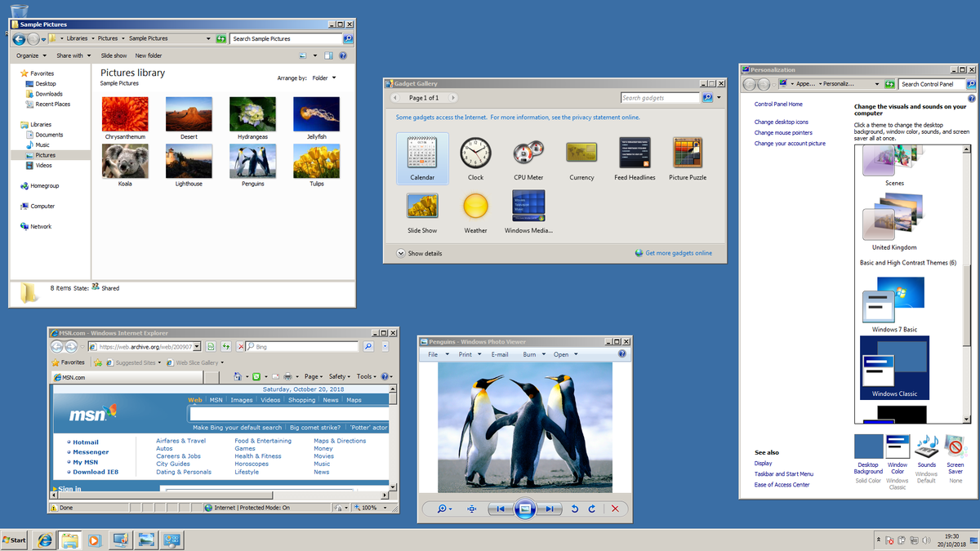The width and height of the screenshot is (980, 551).
Task: Click Change desktop icons link
Action: tap(781, 122)
